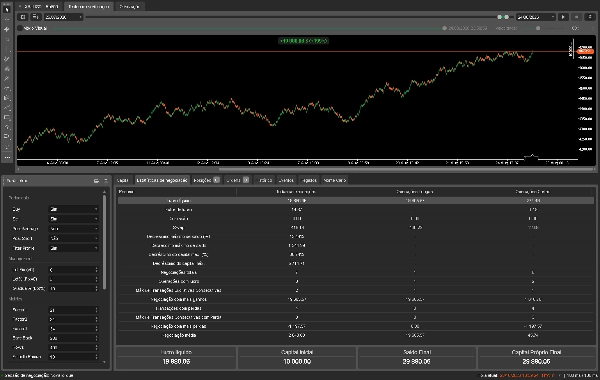Open the start date dropdown
Screen dimensions: 600x380
(x=63, y=17)
